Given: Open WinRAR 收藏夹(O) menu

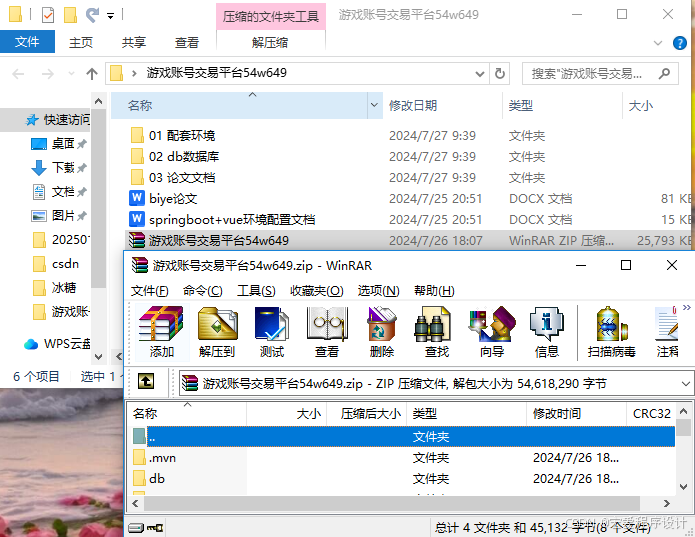Looking at the screenshot, I should click(316, 291).
